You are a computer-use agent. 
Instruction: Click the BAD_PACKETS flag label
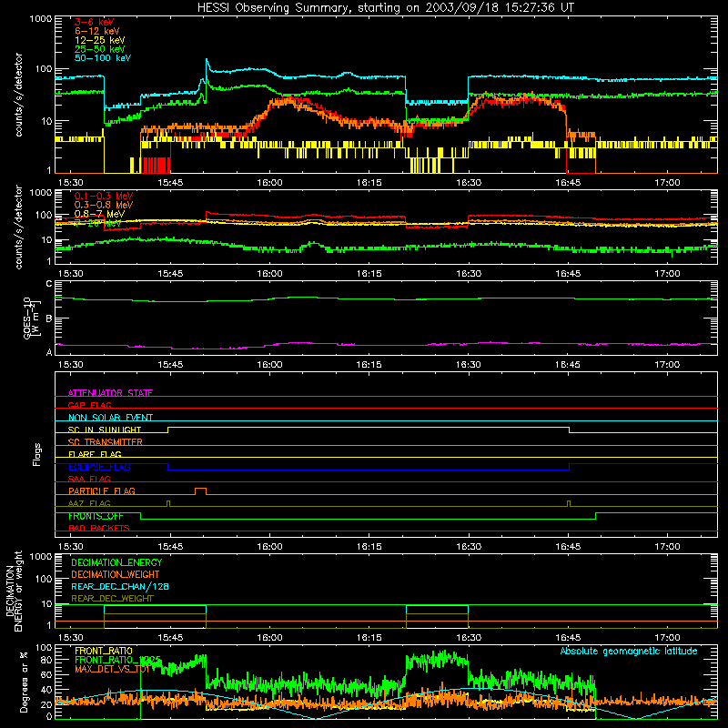(x=99, y=528)
